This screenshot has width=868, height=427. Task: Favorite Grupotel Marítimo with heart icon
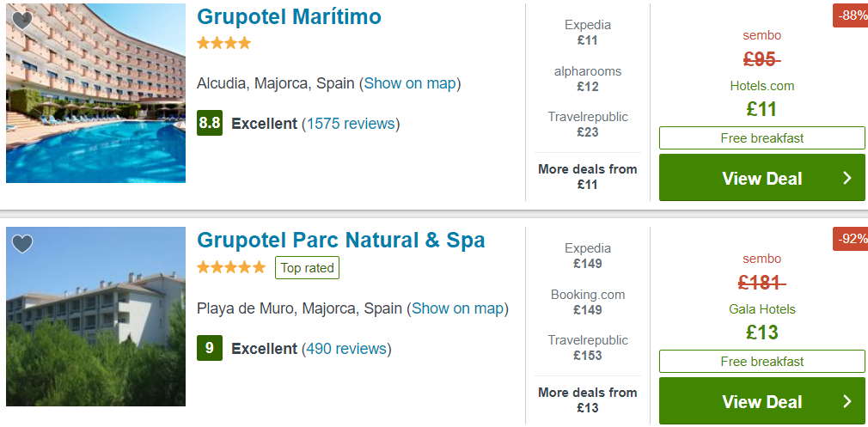22,21
